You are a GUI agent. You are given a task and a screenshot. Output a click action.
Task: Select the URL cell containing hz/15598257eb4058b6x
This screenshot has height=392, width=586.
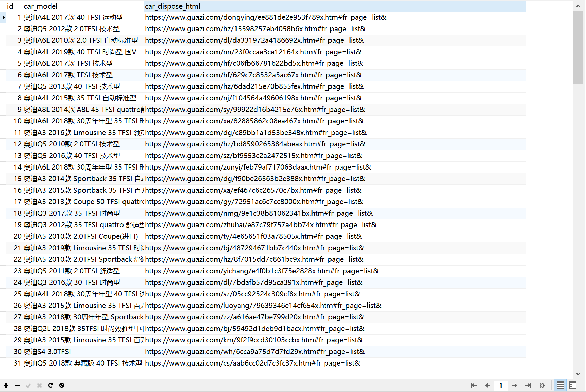(335, 29)
